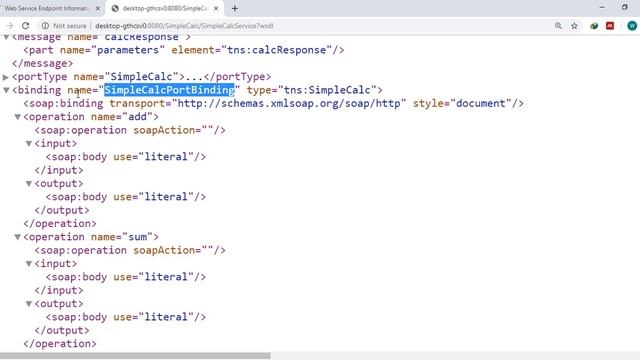The height and width of the screenshot is (360, 640).
Task: Click the address bar URL
Action: point(184,26)
